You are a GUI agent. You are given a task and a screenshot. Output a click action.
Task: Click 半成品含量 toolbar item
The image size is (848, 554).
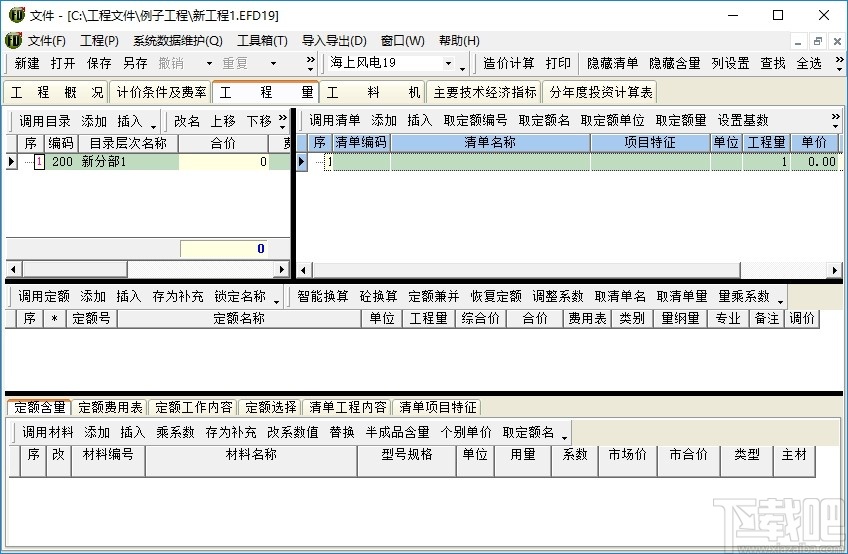tap(398, 432)
